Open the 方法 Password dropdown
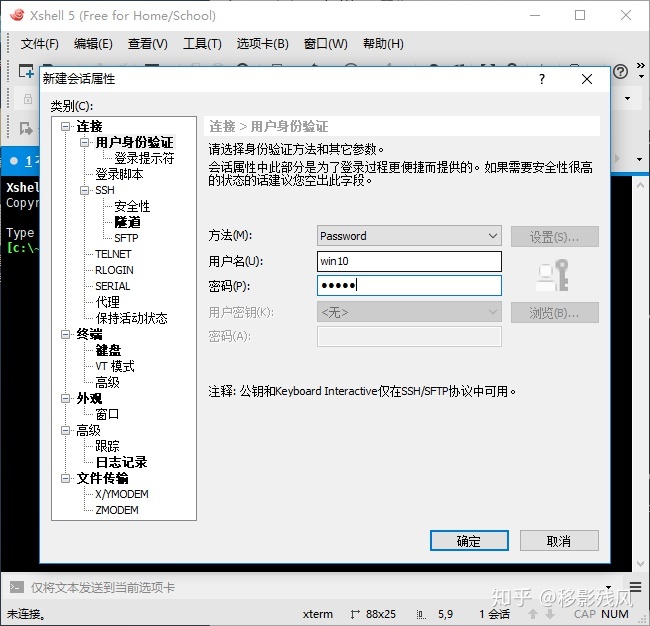Image resolution: width=650 pixels, height=626 pixels. point(409,236)
